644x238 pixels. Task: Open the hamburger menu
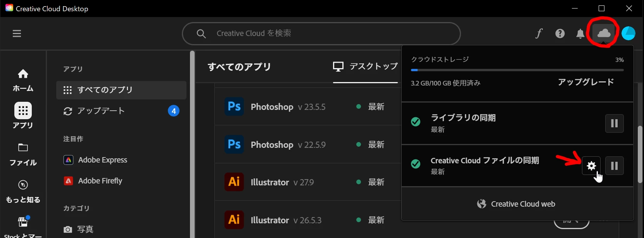[x=17, y=34]
